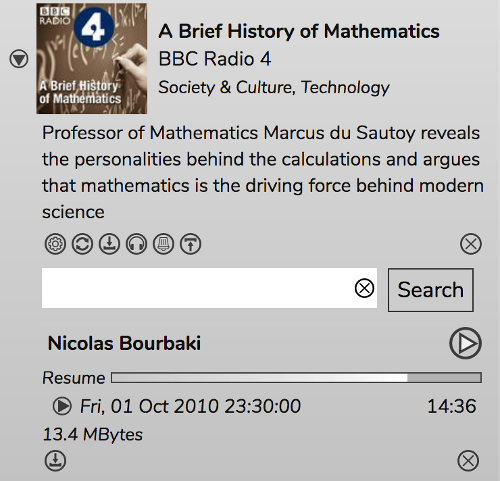Download all episodes icon in podcast toolbar
Screen dimensions: 500x481
109,244
